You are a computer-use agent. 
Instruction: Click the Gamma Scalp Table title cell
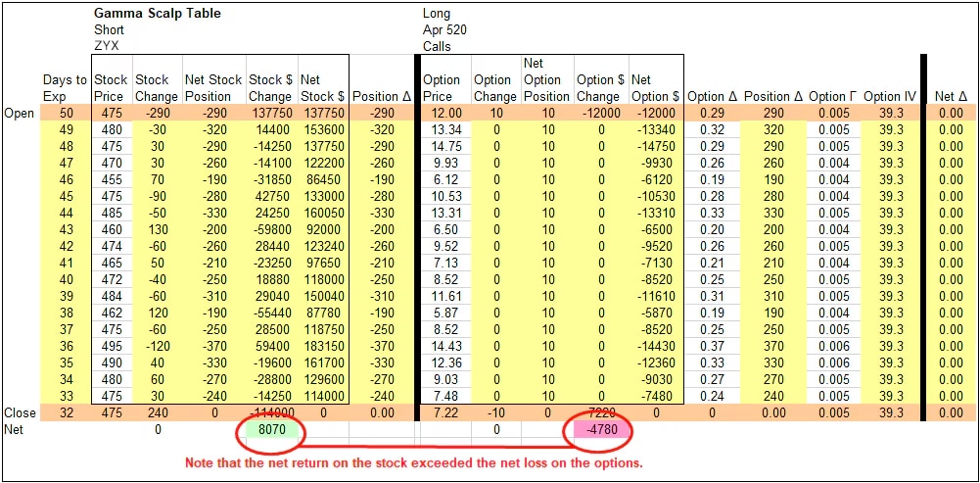click(157, 14)
